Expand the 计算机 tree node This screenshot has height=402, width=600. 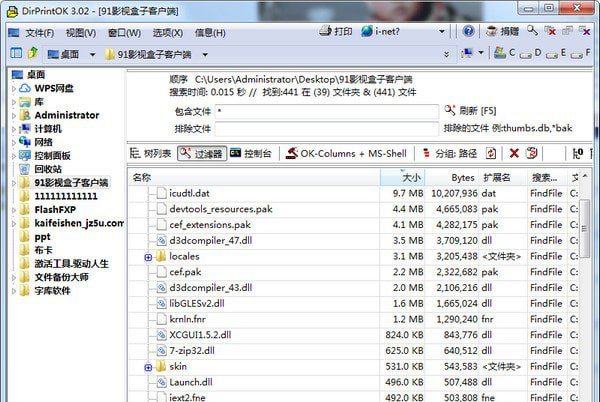[14, 129]
